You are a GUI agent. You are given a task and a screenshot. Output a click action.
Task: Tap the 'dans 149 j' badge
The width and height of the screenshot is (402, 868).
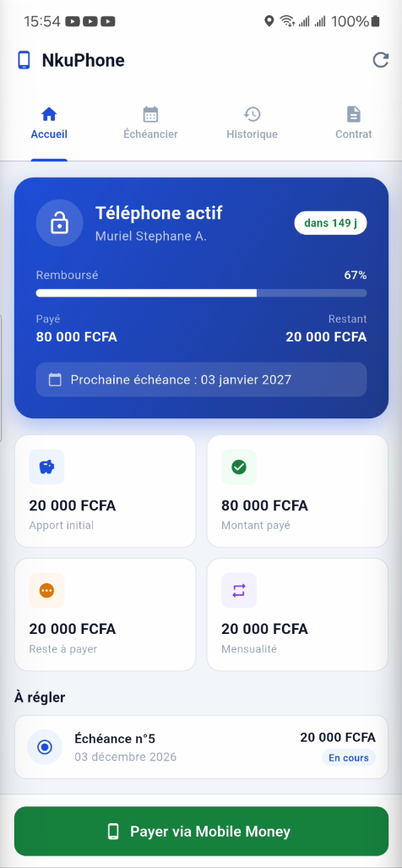331,223
